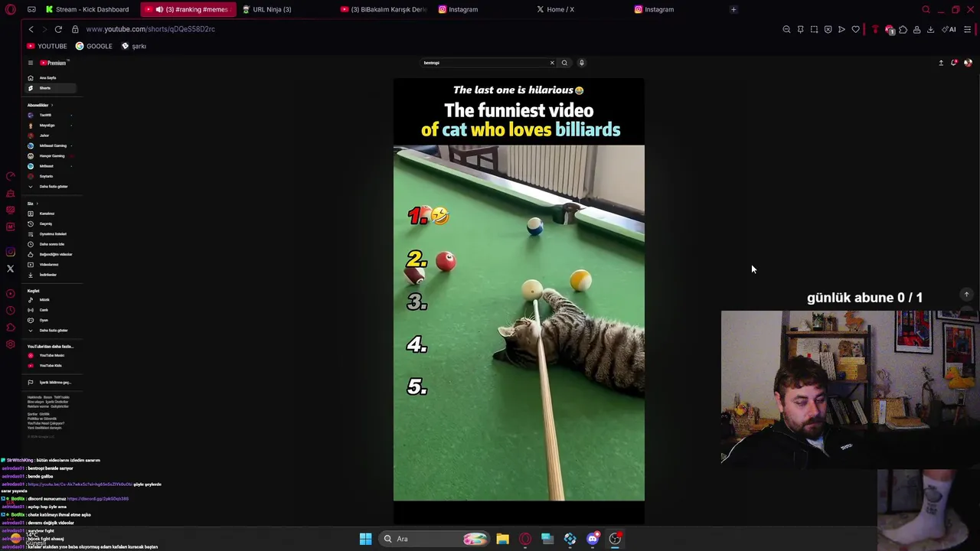The image size is (980, 551).
Task: Click the zoom out magnifier icon in toolbar
Action: (786, 29)
